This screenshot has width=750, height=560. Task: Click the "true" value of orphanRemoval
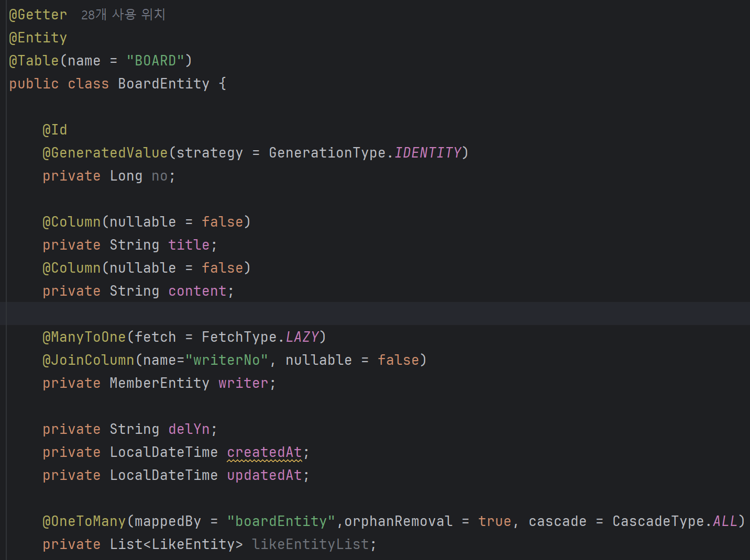495,521
